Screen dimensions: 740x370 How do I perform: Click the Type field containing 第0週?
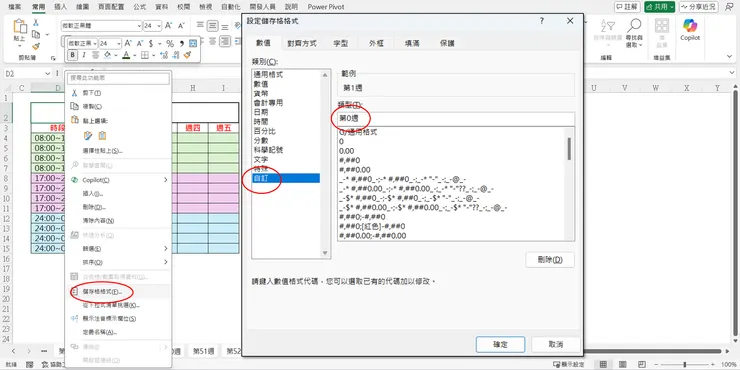tap(456, 118)
